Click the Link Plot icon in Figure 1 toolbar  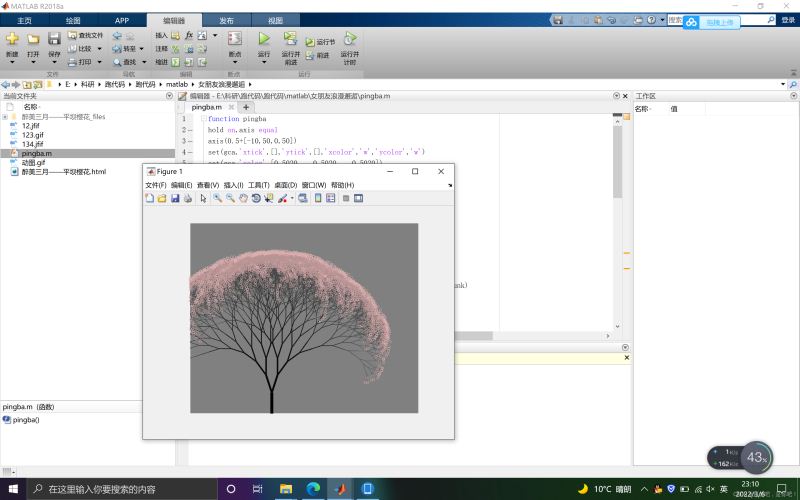pos(303,198)
